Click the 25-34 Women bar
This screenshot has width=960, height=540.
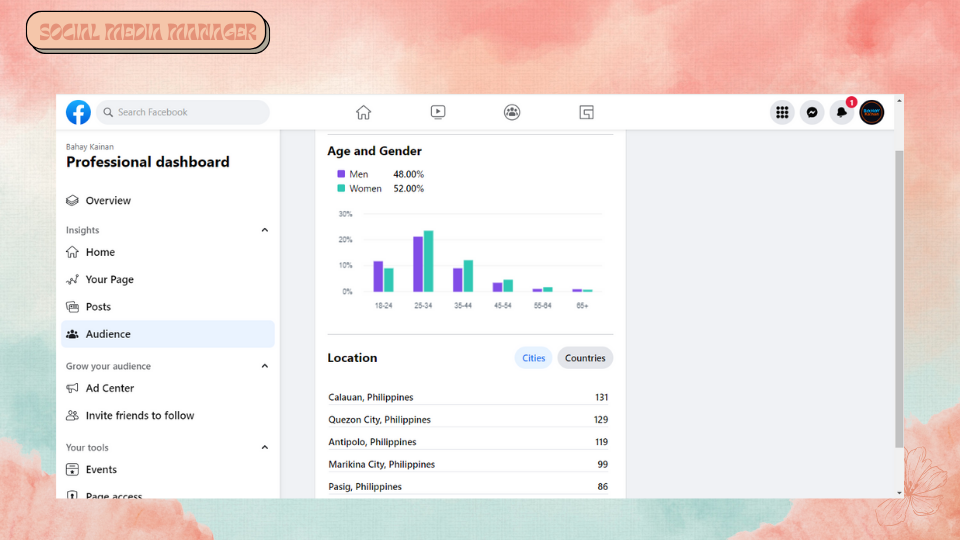click(x=429, y=261)
